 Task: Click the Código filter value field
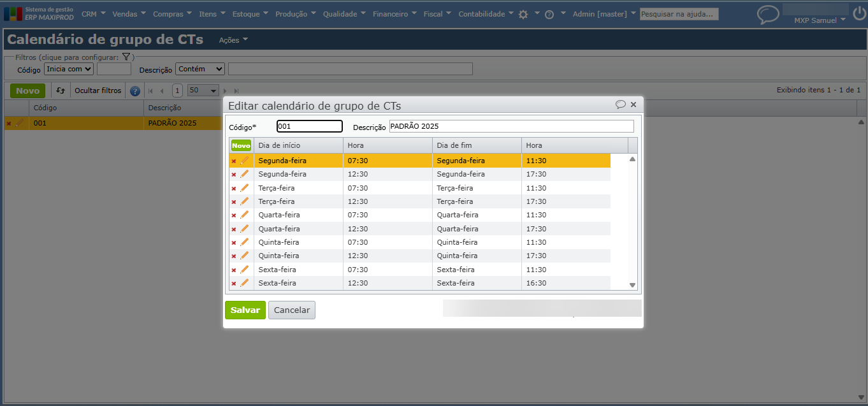pos(114,69)
